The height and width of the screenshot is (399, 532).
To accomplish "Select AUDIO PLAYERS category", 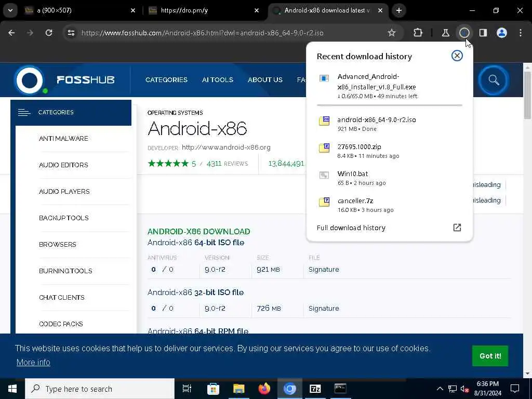I will pos(64,191).
